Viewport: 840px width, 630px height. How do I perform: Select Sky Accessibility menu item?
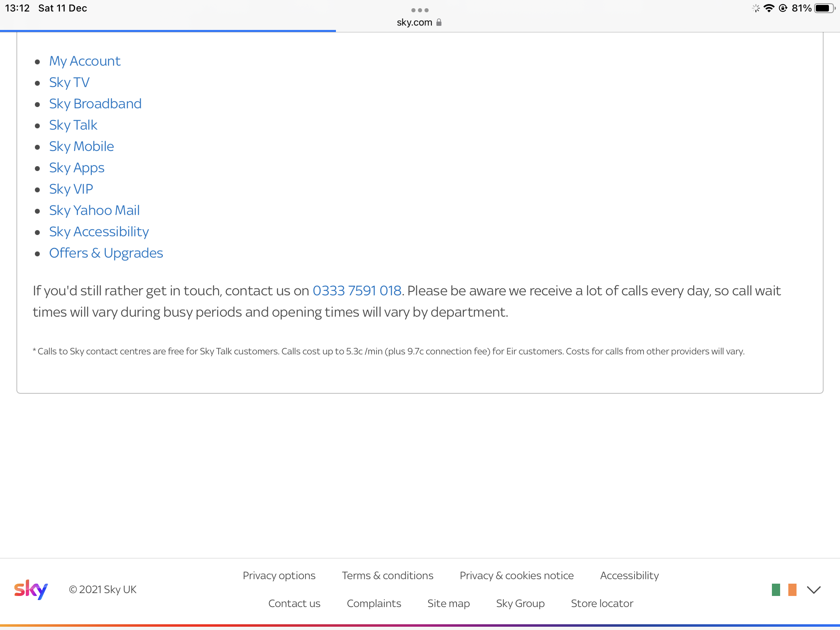point(98,232)
